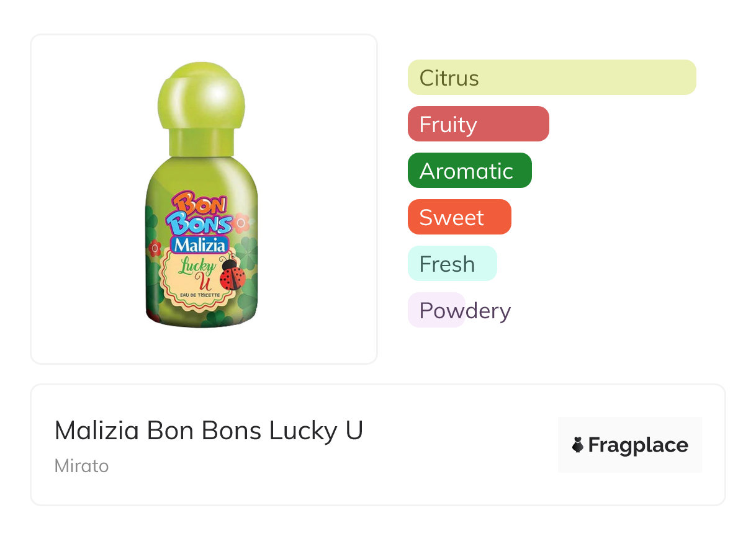This screenshot has width=756, height=536.
Task: Click the red flower on the bottle's right side
Action: (x=243, y=221)
